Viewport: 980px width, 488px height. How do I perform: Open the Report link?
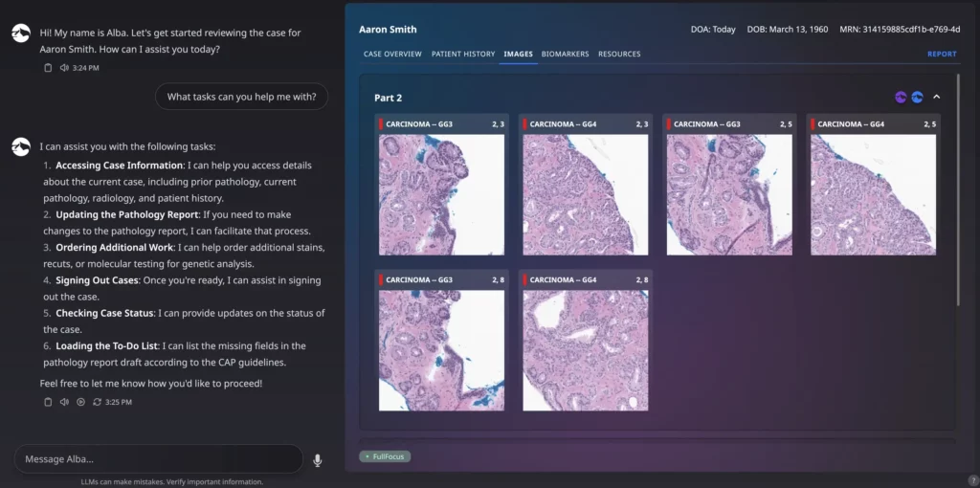tap(942, 55)
